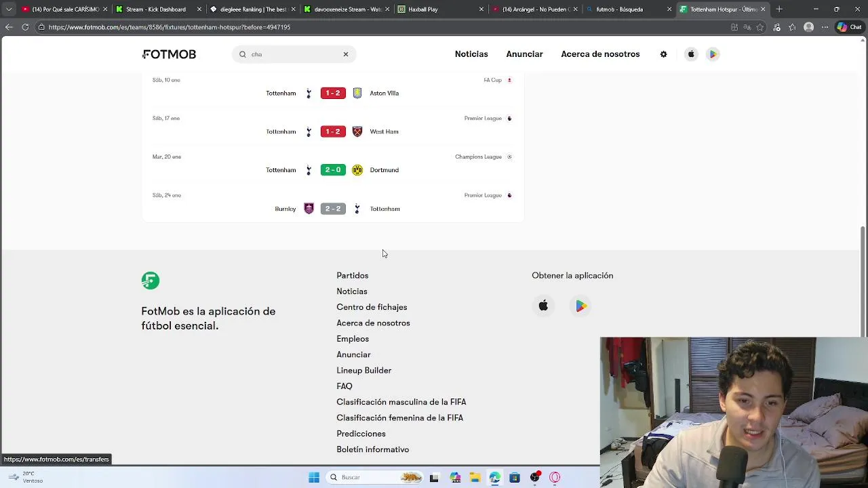The width and height of the screenshot is (868, 488).
Task: Open Boletín informativo footer link
Action: [x=373, y=449]
